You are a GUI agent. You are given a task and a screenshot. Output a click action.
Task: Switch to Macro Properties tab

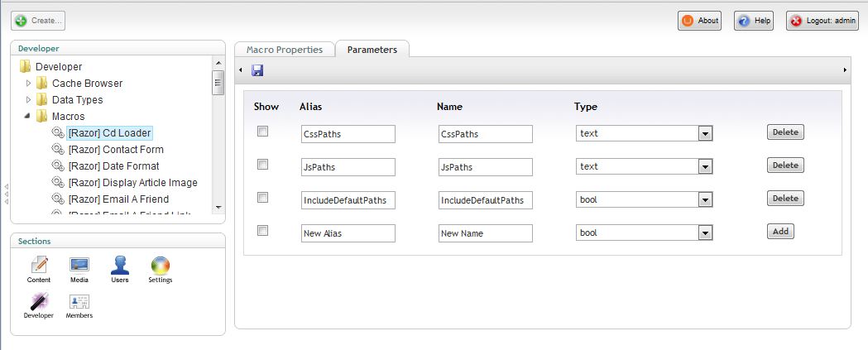(x=285, y=50)
